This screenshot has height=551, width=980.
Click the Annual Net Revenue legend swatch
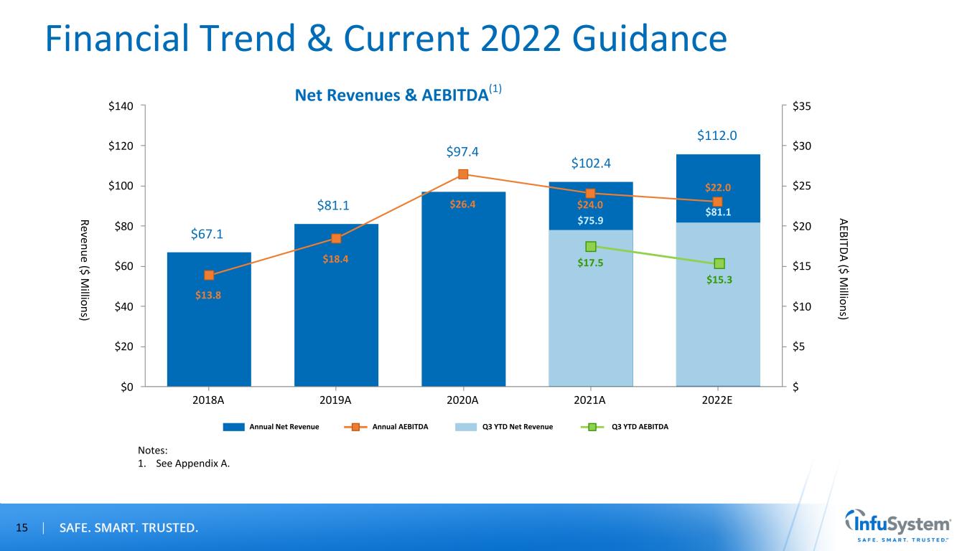(x=233, y=427)
